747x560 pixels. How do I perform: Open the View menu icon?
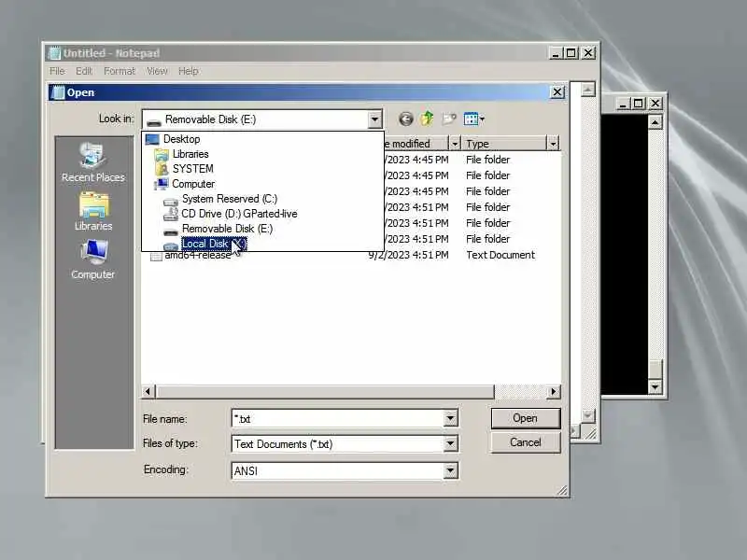click(473, 119)
